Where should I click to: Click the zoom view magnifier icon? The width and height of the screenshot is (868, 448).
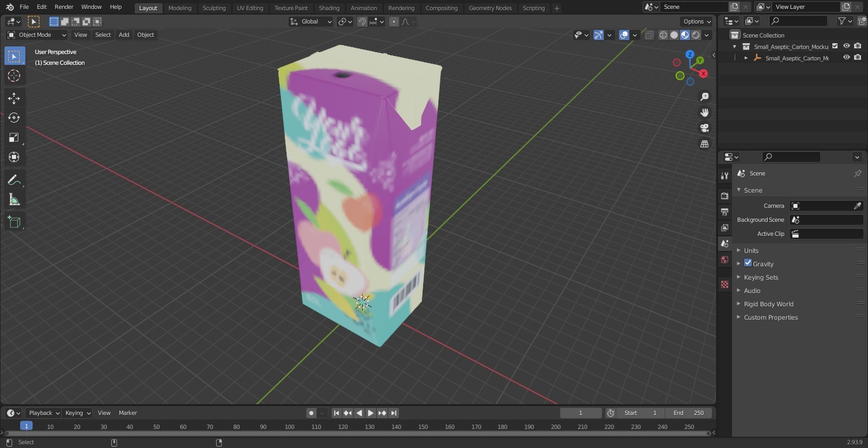pos(704,97)
